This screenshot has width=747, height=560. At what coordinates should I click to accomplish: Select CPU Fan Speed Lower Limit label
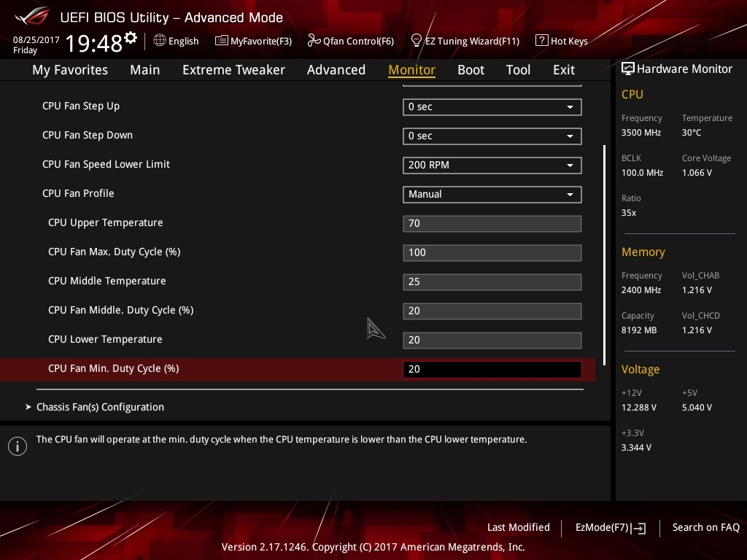click(x=106, y=164)
